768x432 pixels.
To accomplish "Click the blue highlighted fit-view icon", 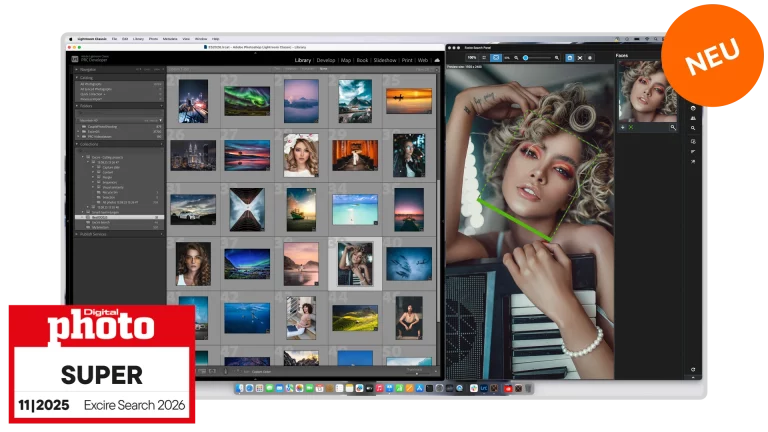I will point(497,58).
